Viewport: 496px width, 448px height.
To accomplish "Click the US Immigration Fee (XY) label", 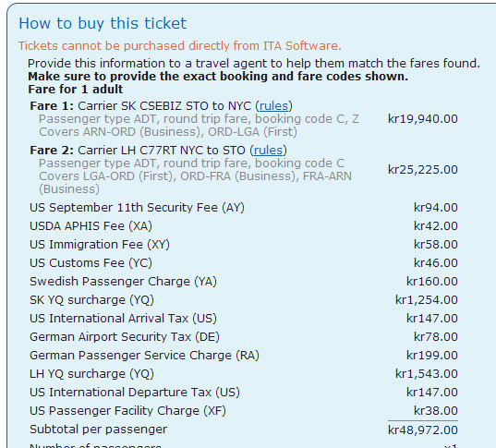I will 100,245.
